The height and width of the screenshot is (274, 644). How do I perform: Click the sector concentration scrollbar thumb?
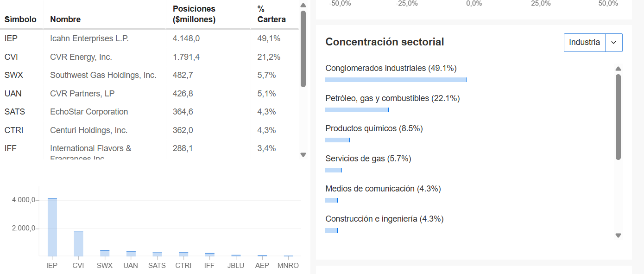coord(618,117)
